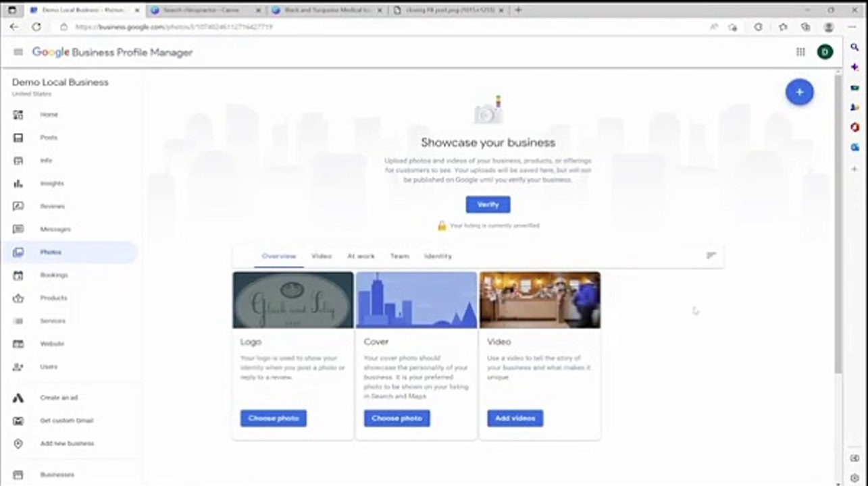Click Choose photo under Cover
The image size is (868, 486).
(397, 418)
